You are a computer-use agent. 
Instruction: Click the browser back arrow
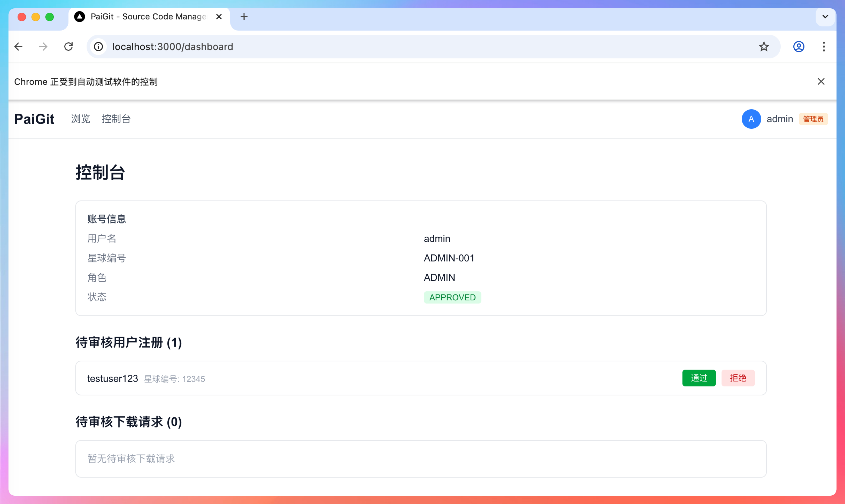(x=18, y=47)
